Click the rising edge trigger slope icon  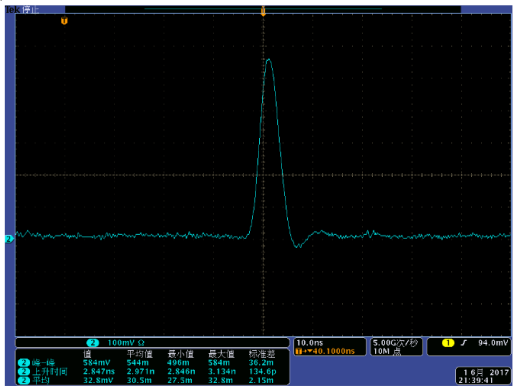click(464, 343)
